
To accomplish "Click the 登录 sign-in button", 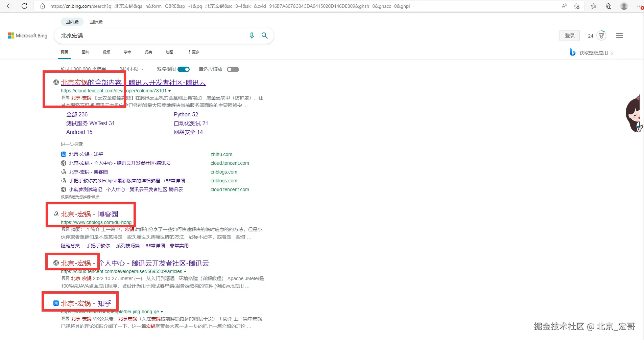I will coord(570,36).
